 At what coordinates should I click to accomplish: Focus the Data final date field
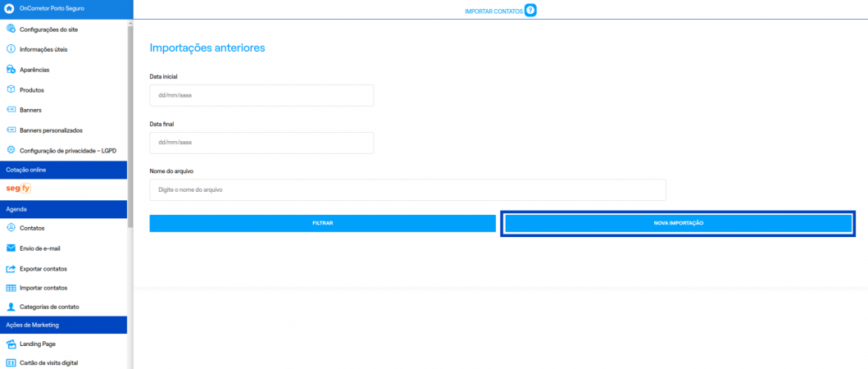pos(261,143)
